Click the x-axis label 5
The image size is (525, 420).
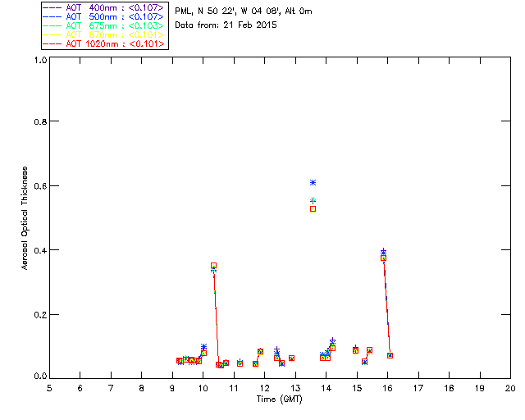[49, 388]
